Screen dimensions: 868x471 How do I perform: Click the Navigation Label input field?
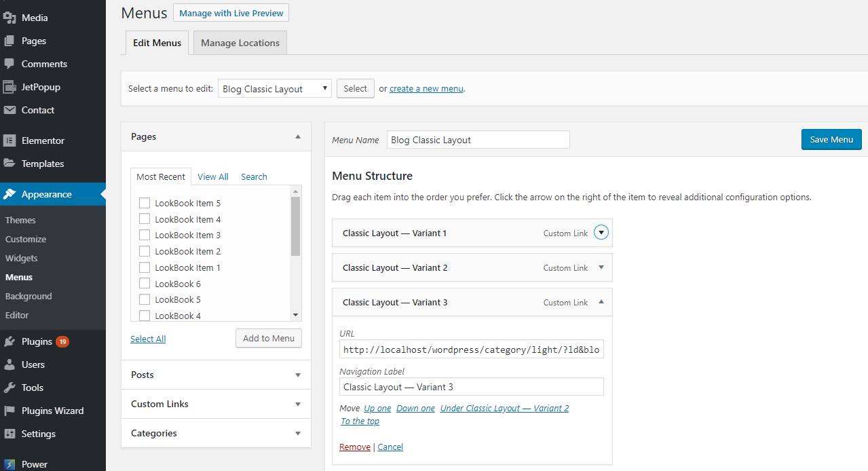click(471, 387)
